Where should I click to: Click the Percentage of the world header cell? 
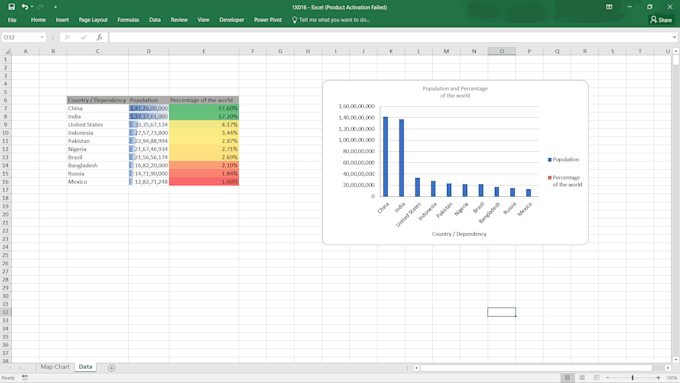pyautogui.click(x=204, y=100)
